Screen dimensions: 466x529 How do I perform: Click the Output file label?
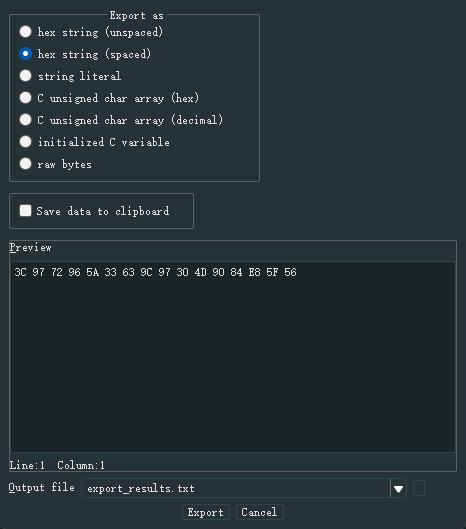(x=42, y=488)
